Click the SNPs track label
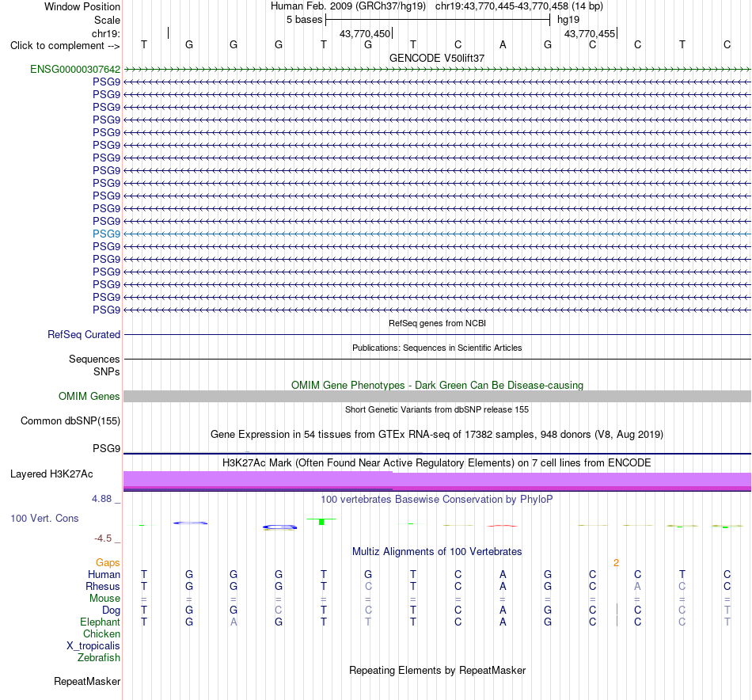Image resolution: width=752 pixels, height=700 pixels. point(107,372)
